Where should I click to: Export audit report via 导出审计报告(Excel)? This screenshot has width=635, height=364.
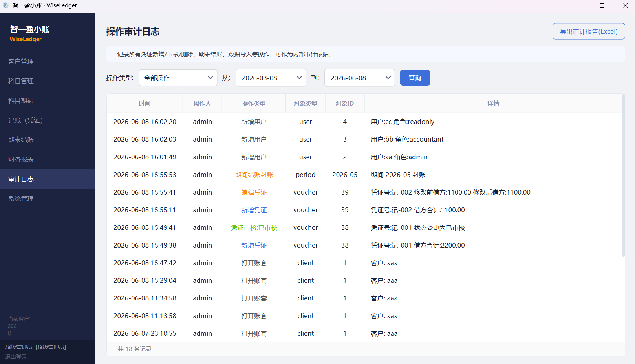[589, 31]
